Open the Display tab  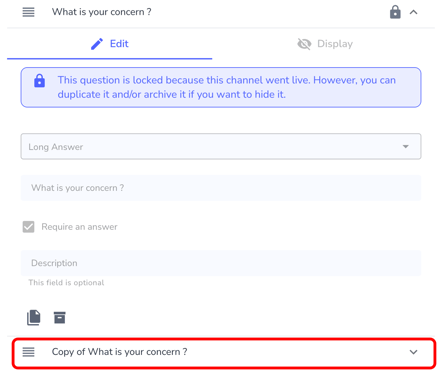324,44
